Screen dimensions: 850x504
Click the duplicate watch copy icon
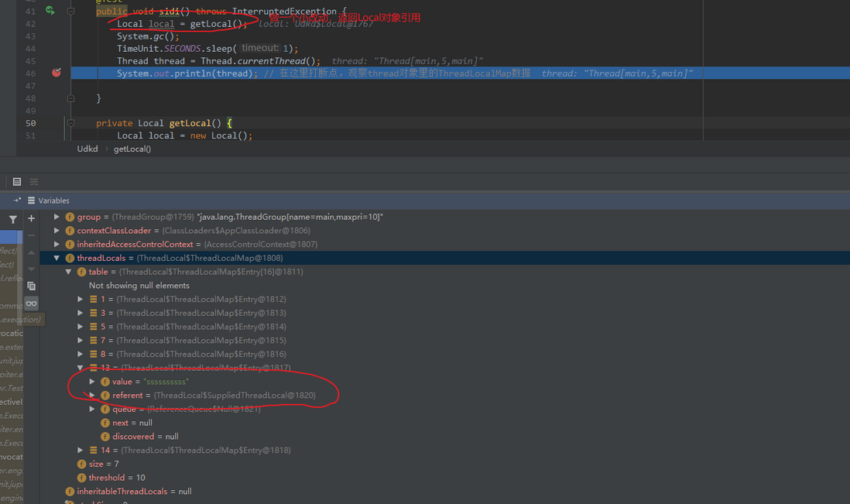(x=32, y=286)
